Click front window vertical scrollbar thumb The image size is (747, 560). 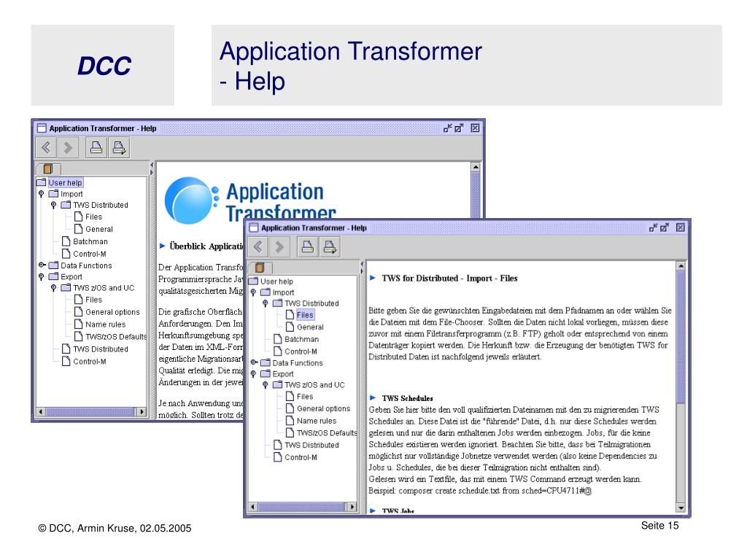pyautogui.click(x=681, y=337)
